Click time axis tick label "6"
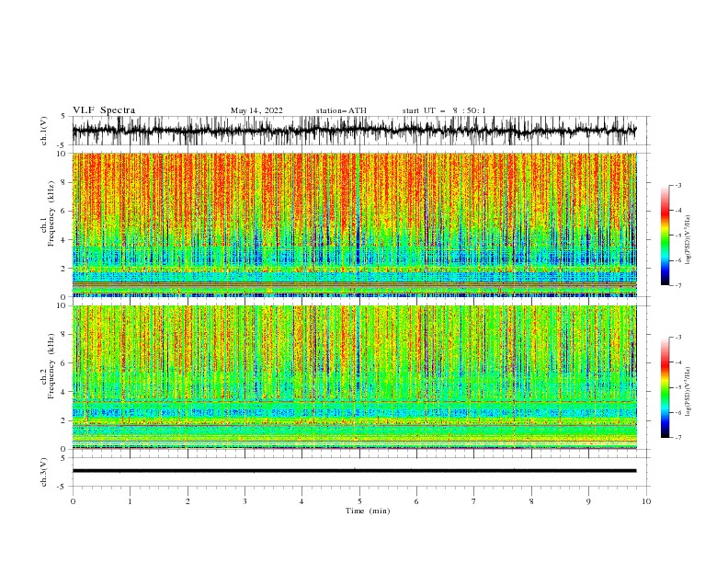728x563 pixels. 416,501
